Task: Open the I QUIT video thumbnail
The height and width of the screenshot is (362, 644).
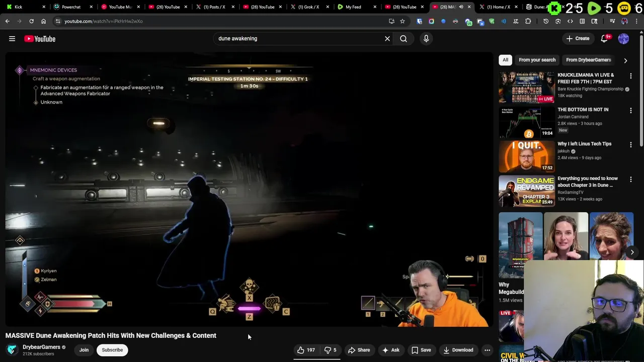Action: point(526,156)
